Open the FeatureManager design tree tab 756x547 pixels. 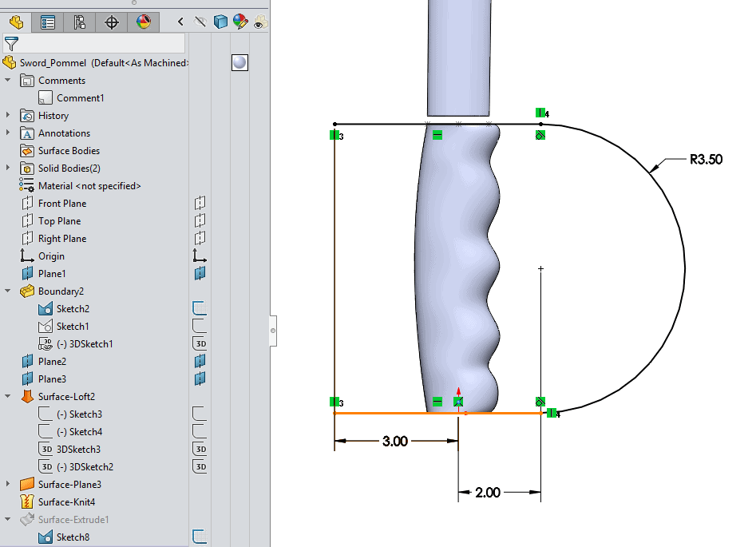point(16,22)
